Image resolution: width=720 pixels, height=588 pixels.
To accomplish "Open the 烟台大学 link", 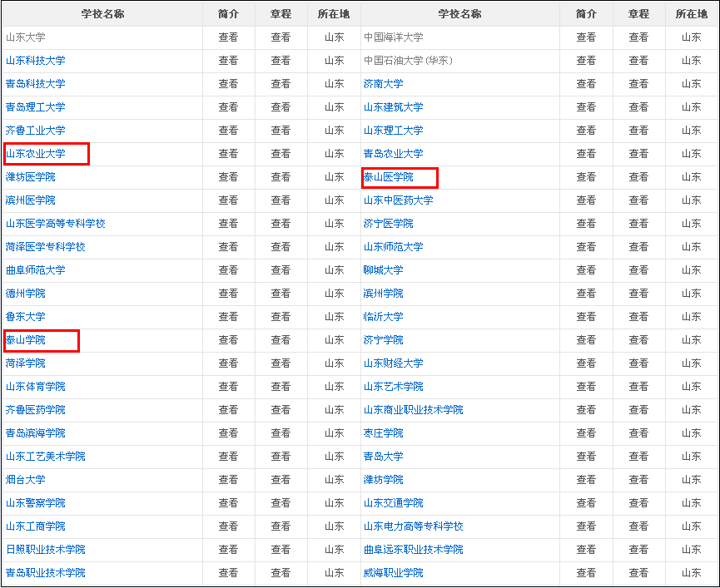I will 25,480.
